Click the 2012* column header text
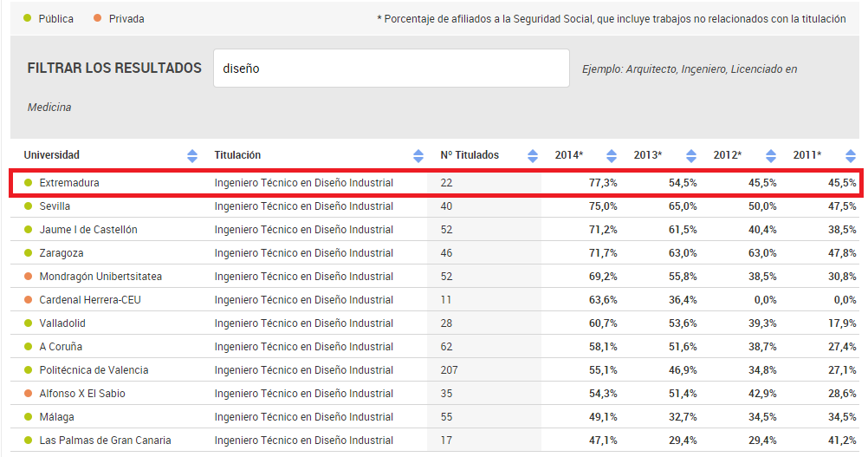The height and width of the screenshot is (457, 868). tap(728, 155)
